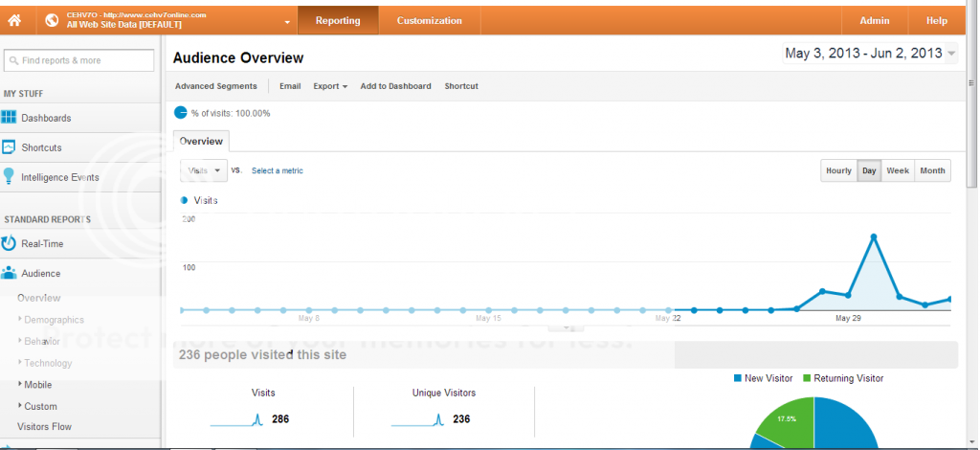Switch graph to Day
Viewport: 980px width, 450px height.
point(869,170)
